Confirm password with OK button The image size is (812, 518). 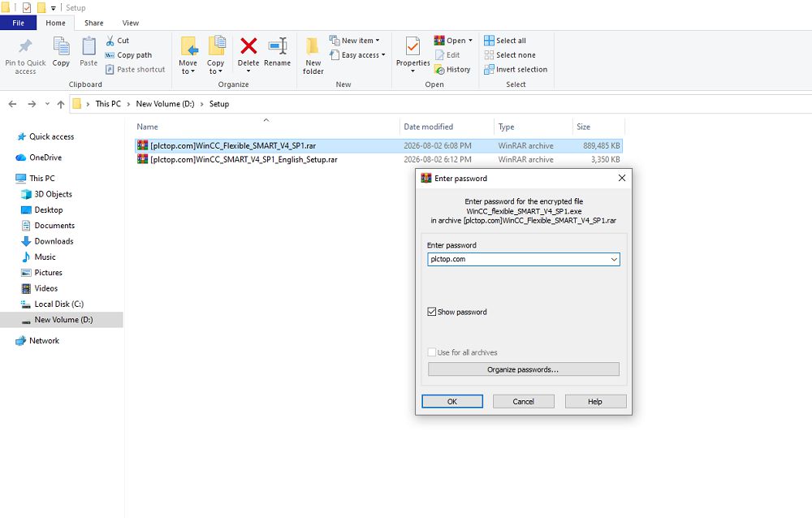452,401
